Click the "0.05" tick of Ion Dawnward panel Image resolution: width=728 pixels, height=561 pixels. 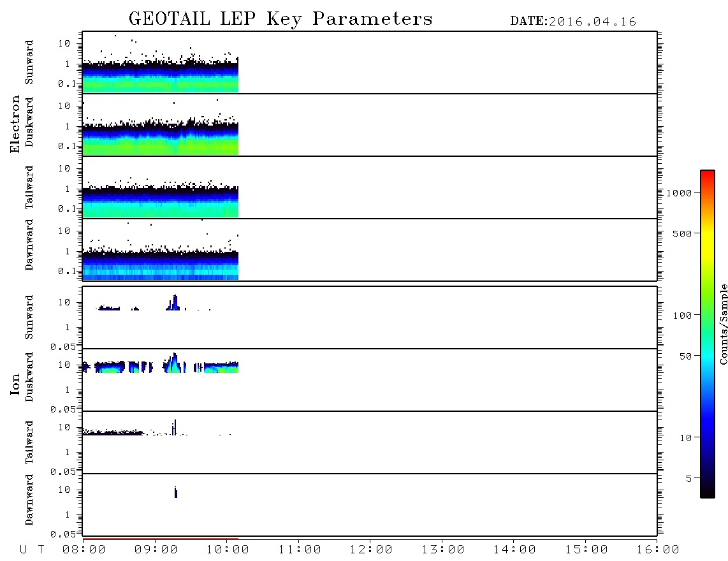click(62, 534)
